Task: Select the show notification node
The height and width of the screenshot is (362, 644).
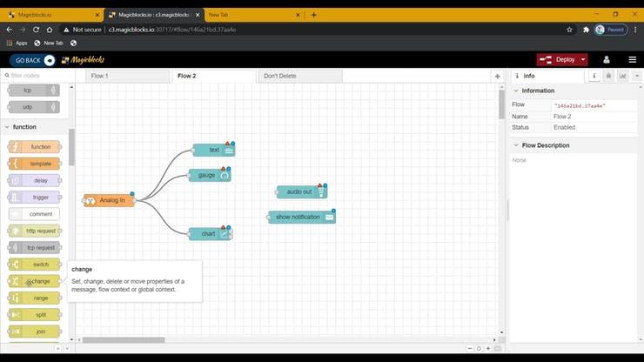Action: (301, 217)
